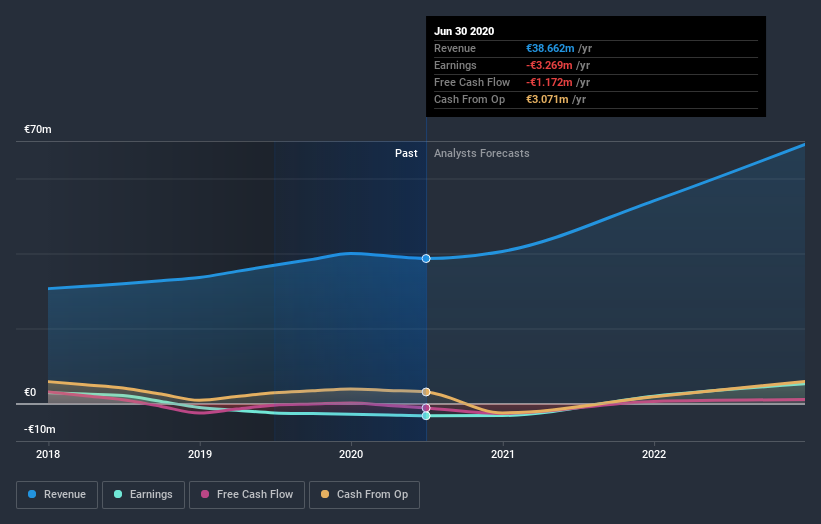Click the Analysts Forecasts label
This screenshot has width=821, height=524.
click(x=482, y=153)
